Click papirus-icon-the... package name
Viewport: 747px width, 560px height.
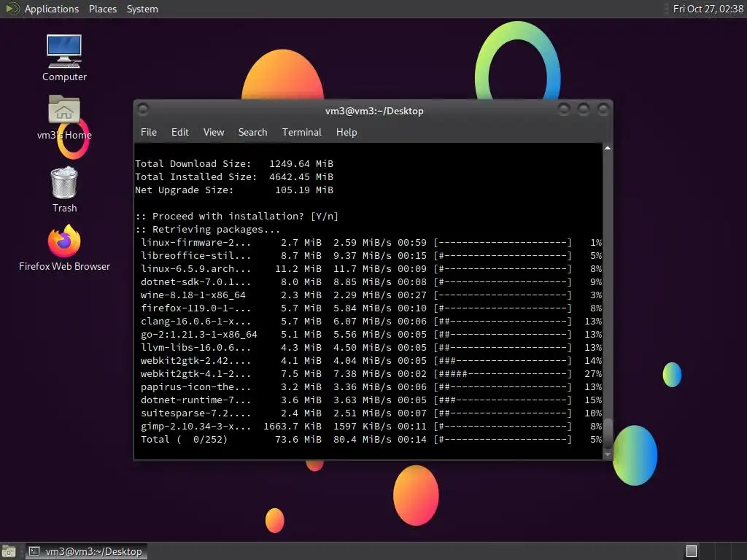tap(196, 387)
